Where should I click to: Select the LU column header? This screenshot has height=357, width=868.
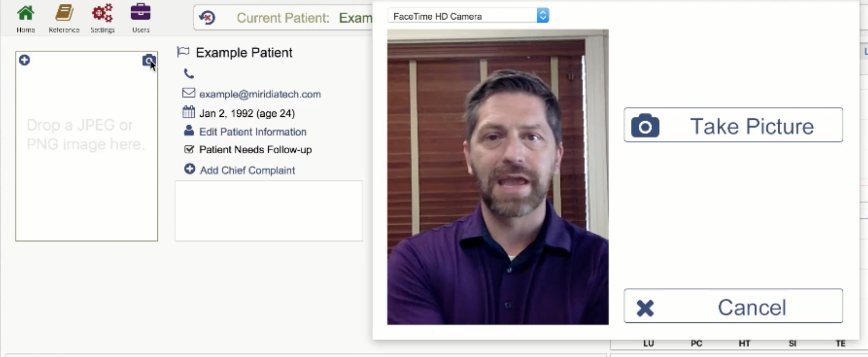coord(648,344)
